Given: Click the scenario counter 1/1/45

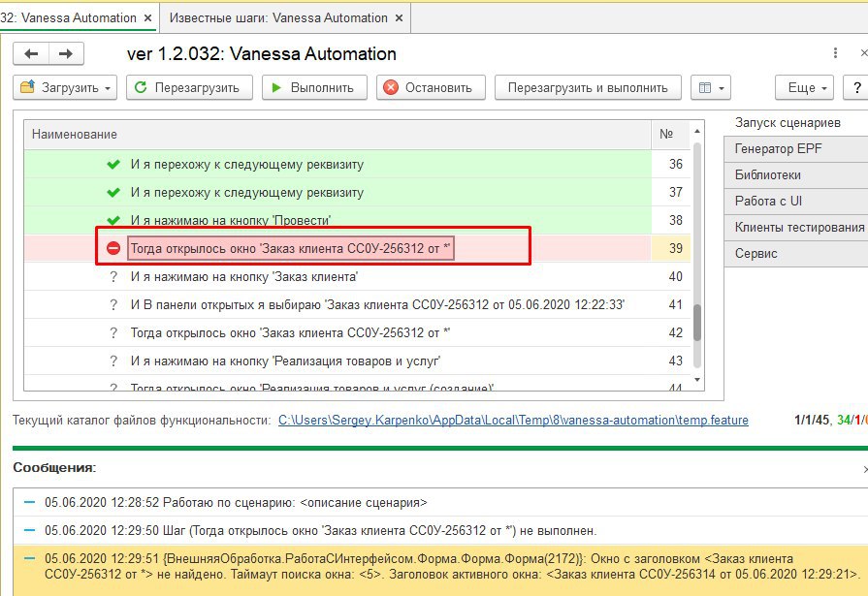Looking at the screenshot, I should coord(812,420).
